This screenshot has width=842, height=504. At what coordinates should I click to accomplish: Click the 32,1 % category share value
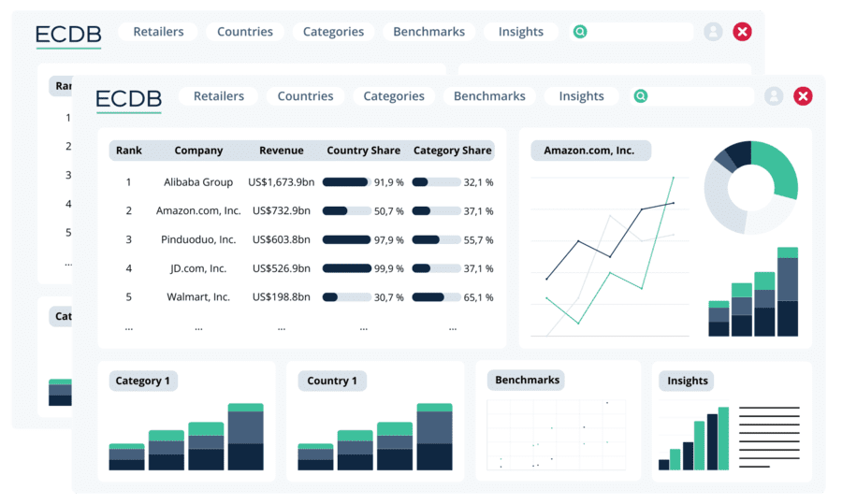pos(478,182)
